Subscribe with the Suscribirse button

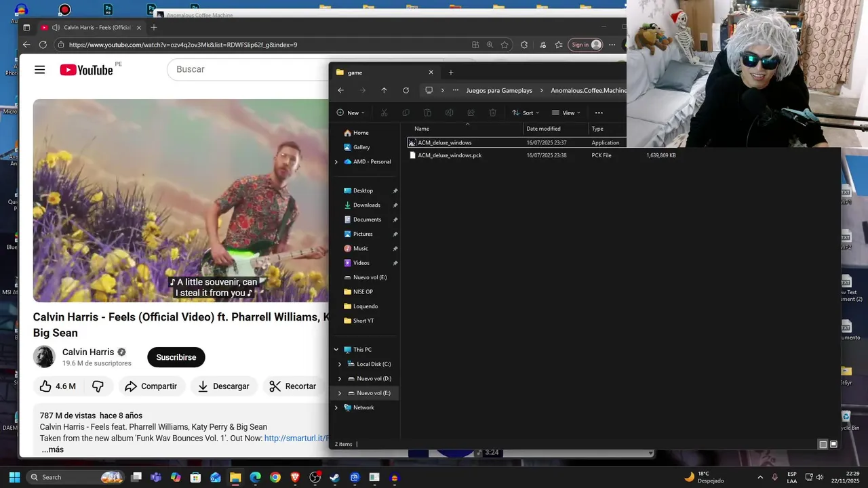coord(176,357)
